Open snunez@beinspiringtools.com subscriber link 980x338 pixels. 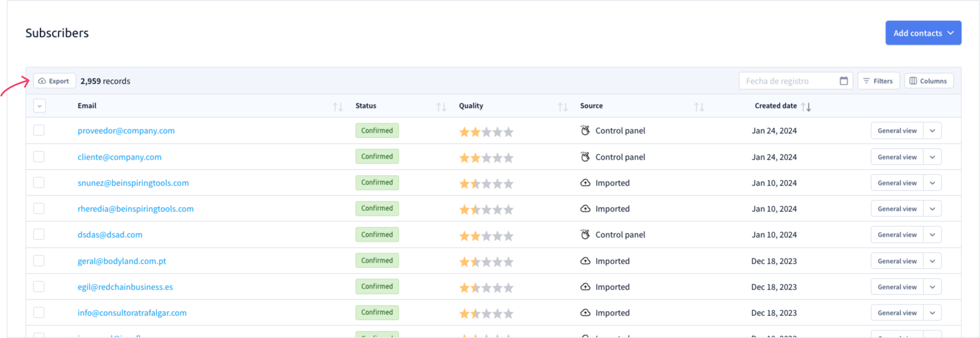click(133, 183)
